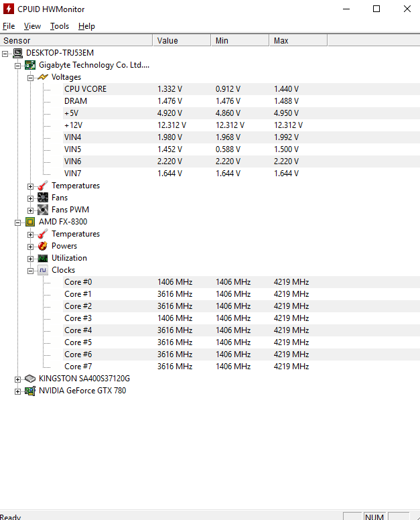
Task: Click the KINGSTON drive icon
Action: [30, 379]
